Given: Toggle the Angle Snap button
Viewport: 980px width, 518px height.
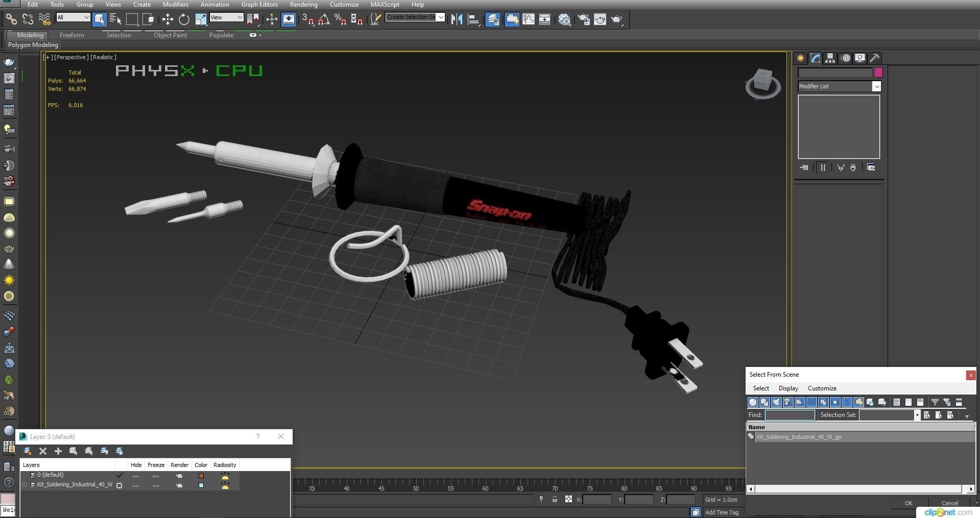Looking at the screenshot, I should [x=324, y=19].
